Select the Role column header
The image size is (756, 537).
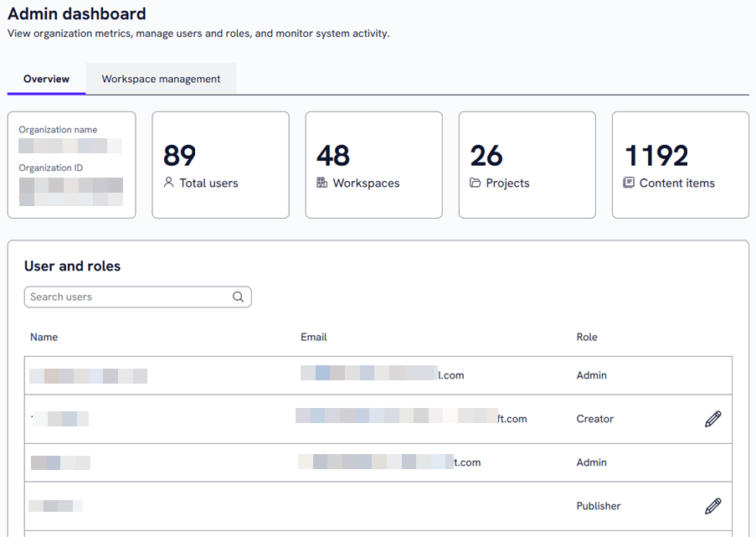(587, 337)
